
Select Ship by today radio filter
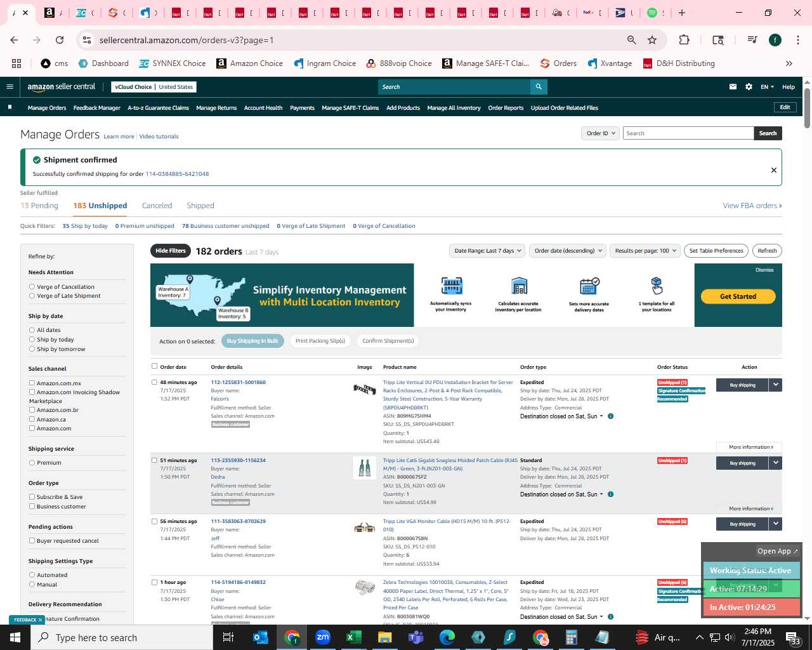(32, 340)
